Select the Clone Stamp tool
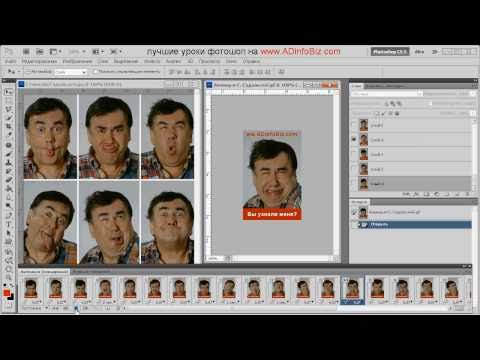 (9, 163)
